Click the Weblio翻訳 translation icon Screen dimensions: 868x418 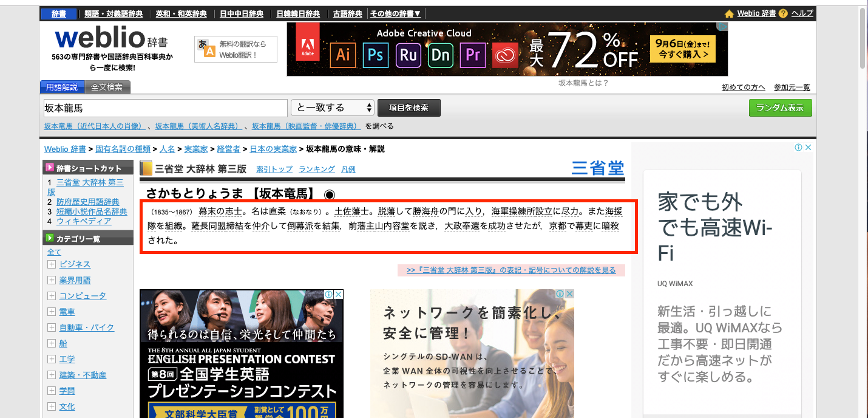click(x=208, y=49)
